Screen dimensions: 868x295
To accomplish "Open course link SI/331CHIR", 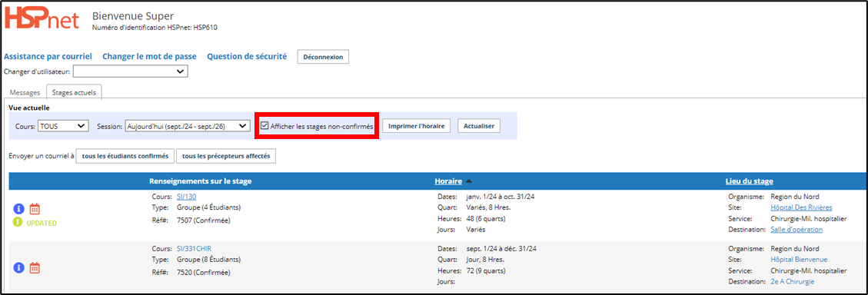I will coord(194,248).
